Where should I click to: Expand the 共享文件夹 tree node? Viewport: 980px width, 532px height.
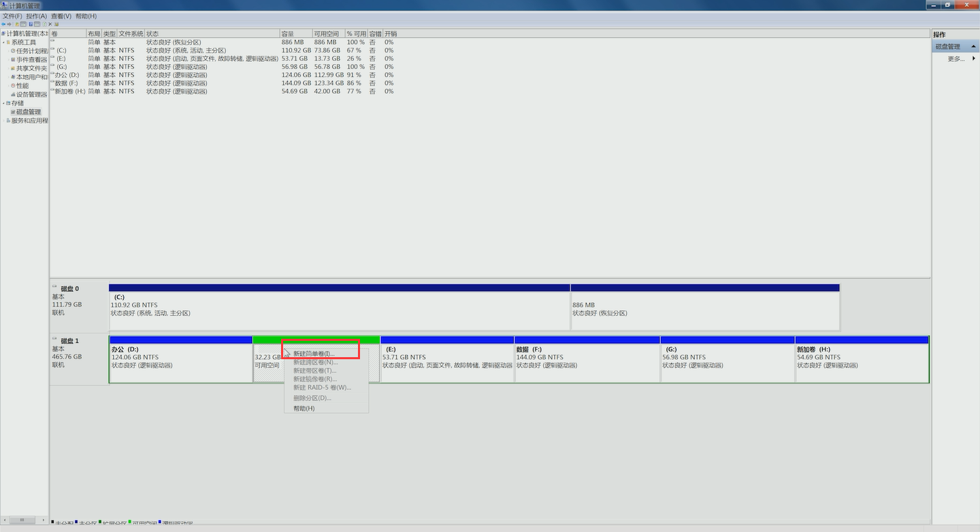[x=8, y=69]
